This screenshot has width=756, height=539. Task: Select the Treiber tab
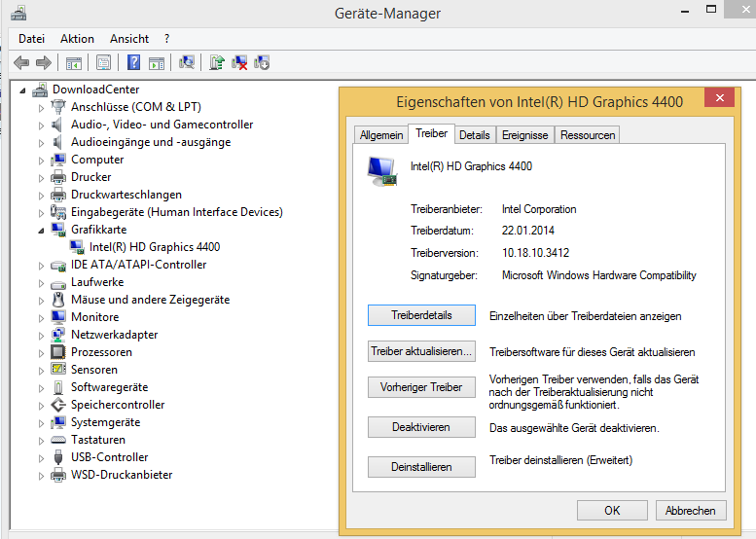(x=432, y=133)
